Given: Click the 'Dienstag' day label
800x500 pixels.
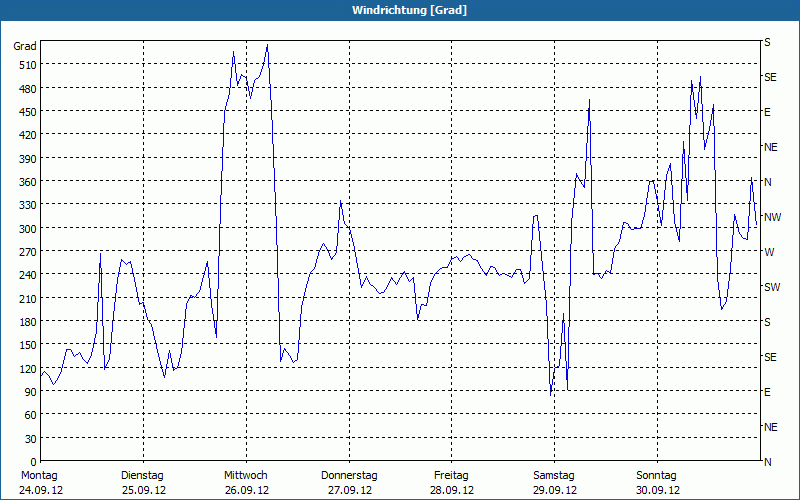Looking at the screenshot, I should tap(142, 476).
